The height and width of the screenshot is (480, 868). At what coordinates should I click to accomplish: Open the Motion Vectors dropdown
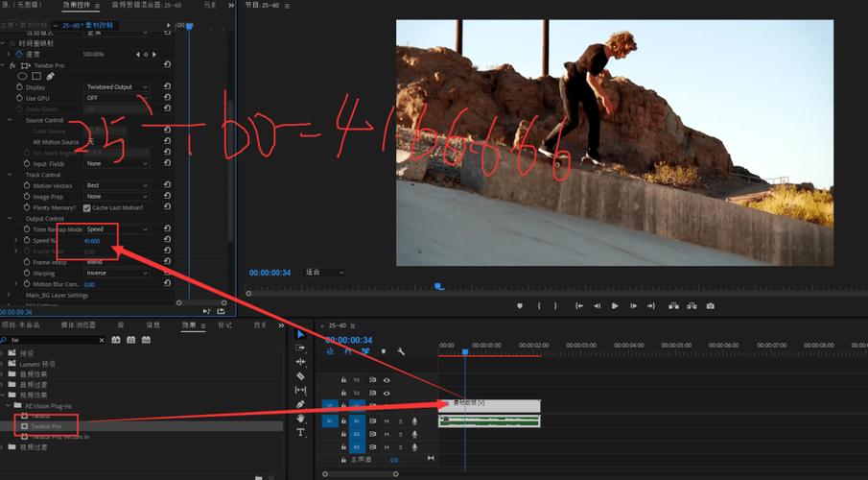tap(117, 185)
